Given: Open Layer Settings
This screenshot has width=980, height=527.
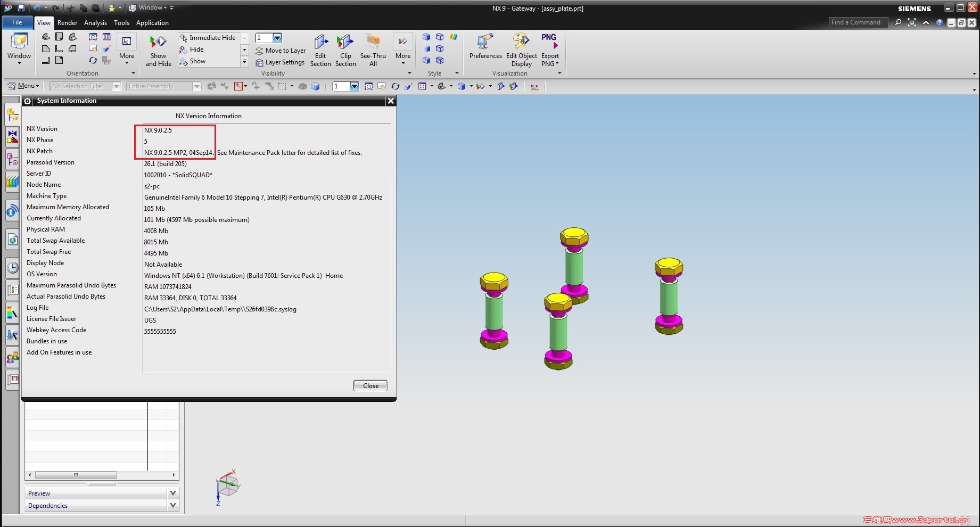Looking at the screenshot, I should pos(280,62).
